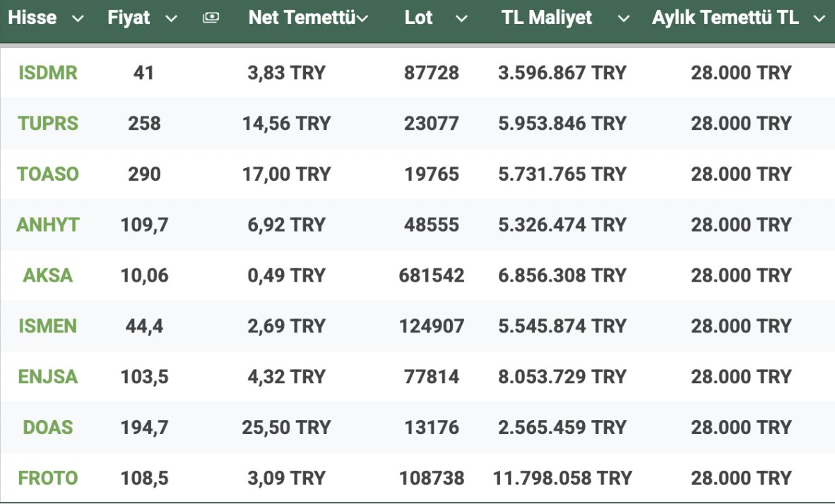Viewport: 835px width, 504px height.
Task: Select FROTO monthly dividend 28.000 TRY
Action: (x=741, y=478)
